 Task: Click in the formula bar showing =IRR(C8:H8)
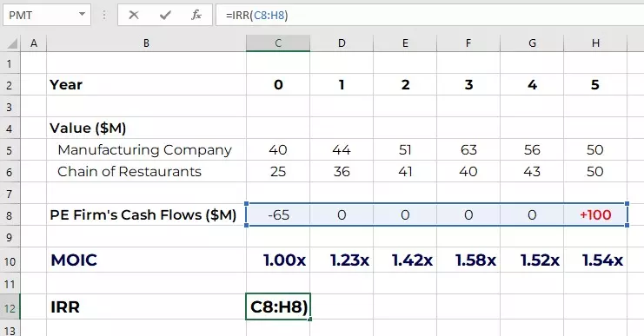tap(429, 15)
